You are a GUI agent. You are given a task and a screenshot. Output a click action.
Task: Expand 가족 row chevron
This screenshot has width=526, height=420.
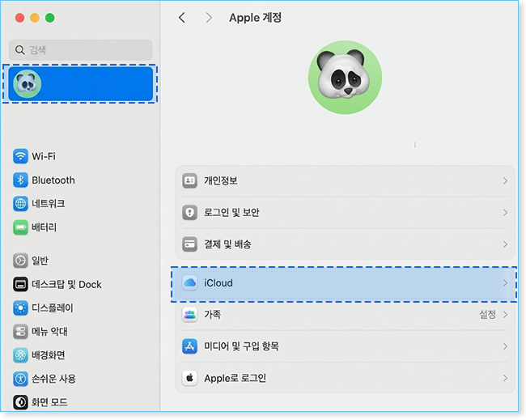[x=505, y=315]
